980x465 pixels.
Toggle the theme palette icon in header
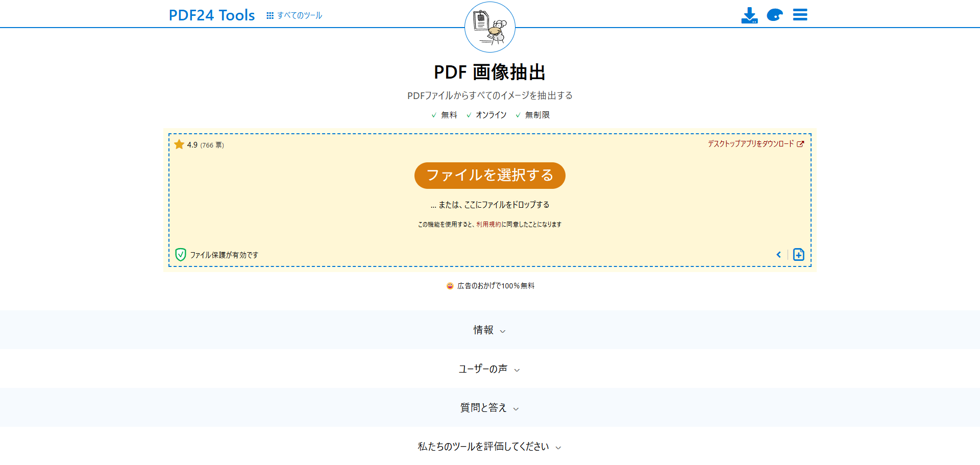[x=775, y=15]
